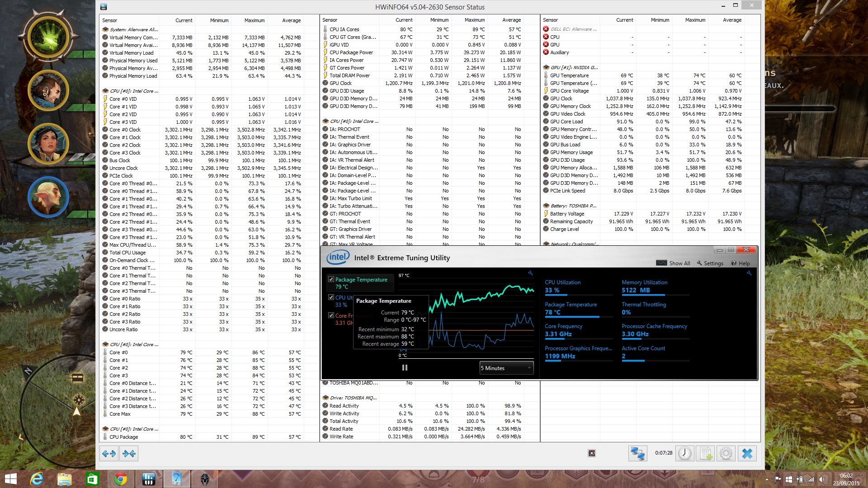Open HWiNFO sensor settings gear icon
The width and height of the screenshot is (868, 488).
(x=726, y=453)
